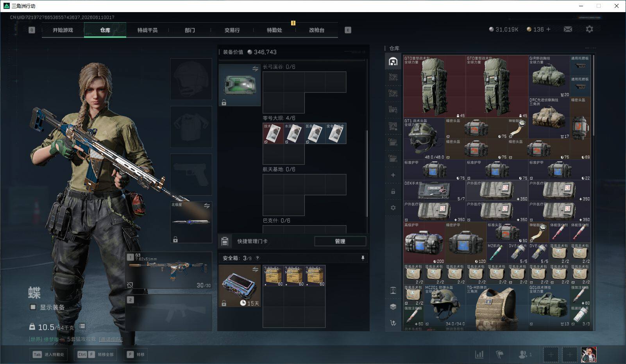Open the mail envelope icon
This screenshot has height=364, width=626.
tap(568, 29)
